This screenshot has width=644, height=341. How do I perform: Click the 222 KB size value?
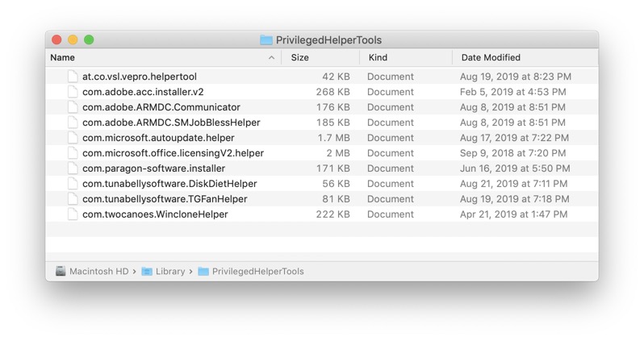332,214
